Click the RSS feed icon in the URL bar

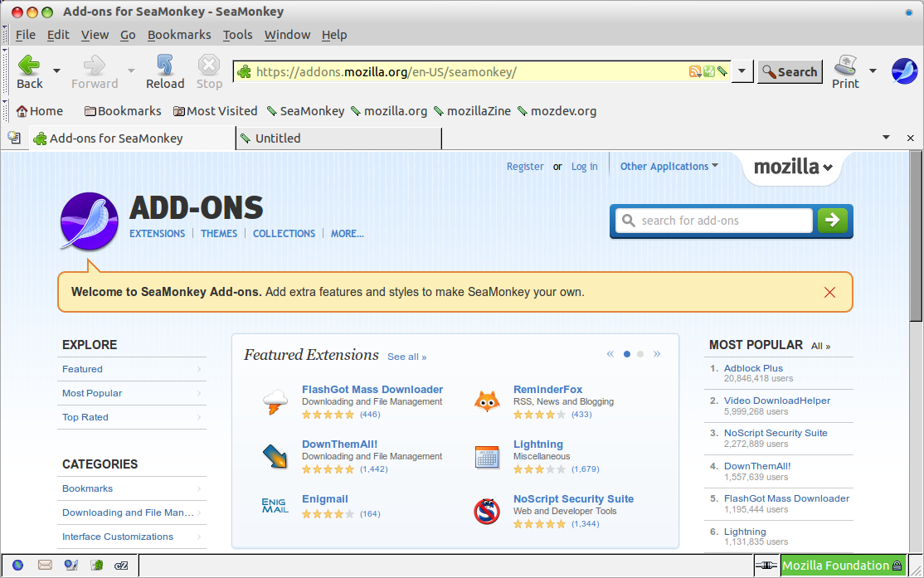[x=695, y=72]
